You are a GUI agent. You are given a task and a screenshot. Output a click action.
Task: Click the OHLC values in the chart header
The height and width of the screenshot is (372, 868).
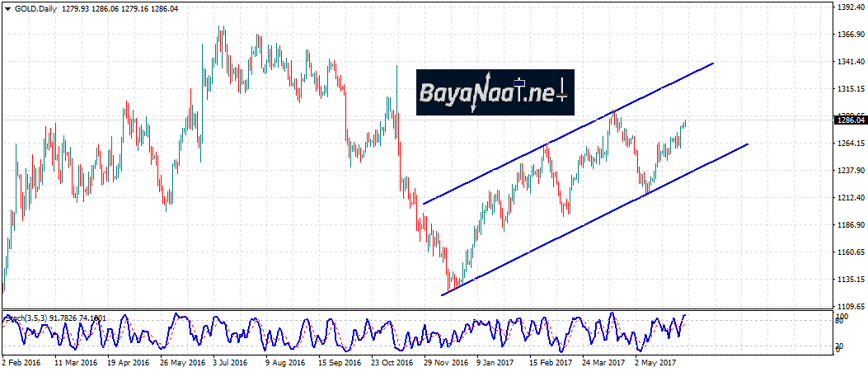tap(124, 8)
